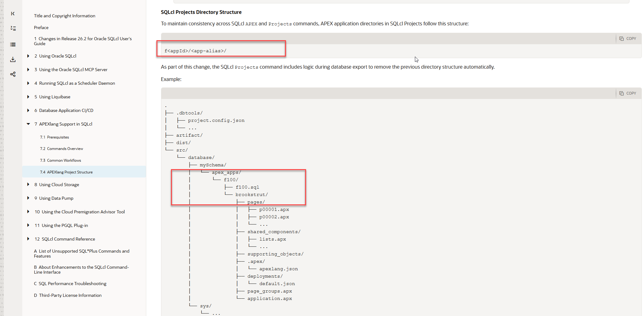644x316 pixels.
Task: Expand chapter 6 Database Application CI/CD arrow
Action: pos(28,110)
